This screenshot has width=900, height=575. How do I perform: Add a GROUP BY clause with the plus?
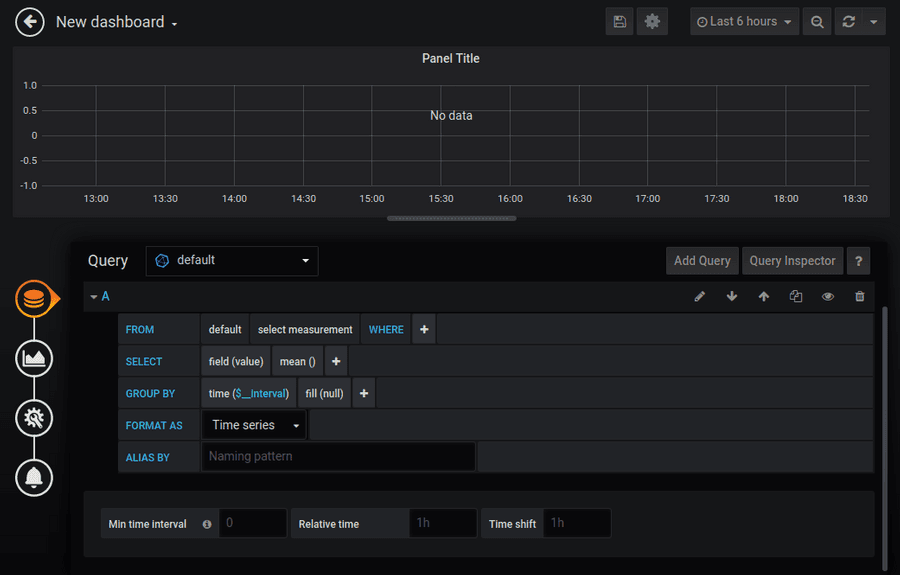pyautogui.click(x=364, y=394)
